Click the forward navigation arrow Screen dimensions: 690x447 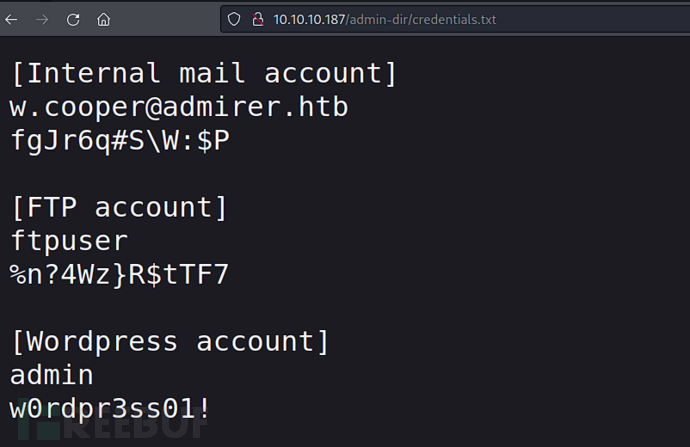(42, 19)
